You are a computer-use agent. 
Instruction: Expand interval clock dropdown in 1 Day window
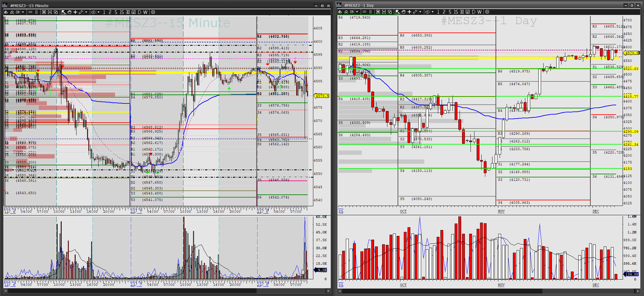pyautogui.click(x=433, y=12)
